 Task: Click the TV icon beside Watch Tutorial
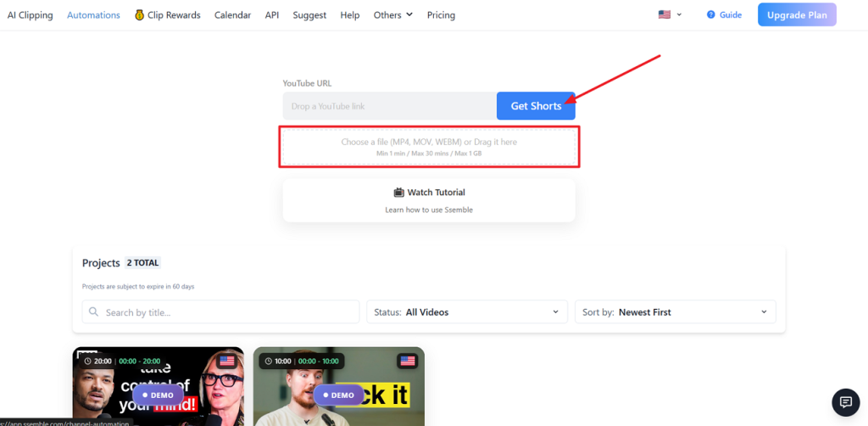[399, 193]
